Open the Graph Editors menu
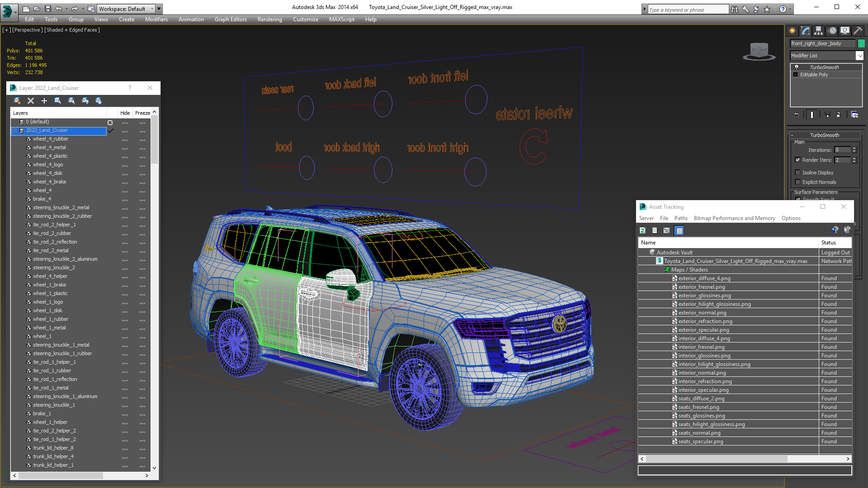 click(231, 19)
